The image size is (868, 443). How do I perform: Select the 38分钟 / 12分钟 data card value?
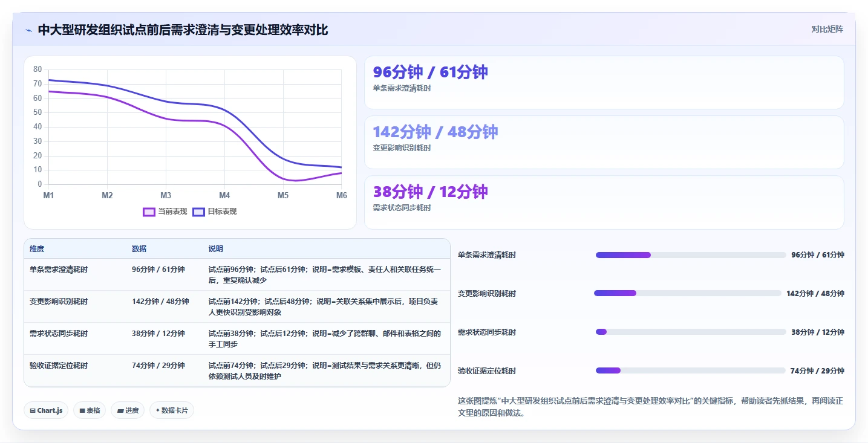430,192
